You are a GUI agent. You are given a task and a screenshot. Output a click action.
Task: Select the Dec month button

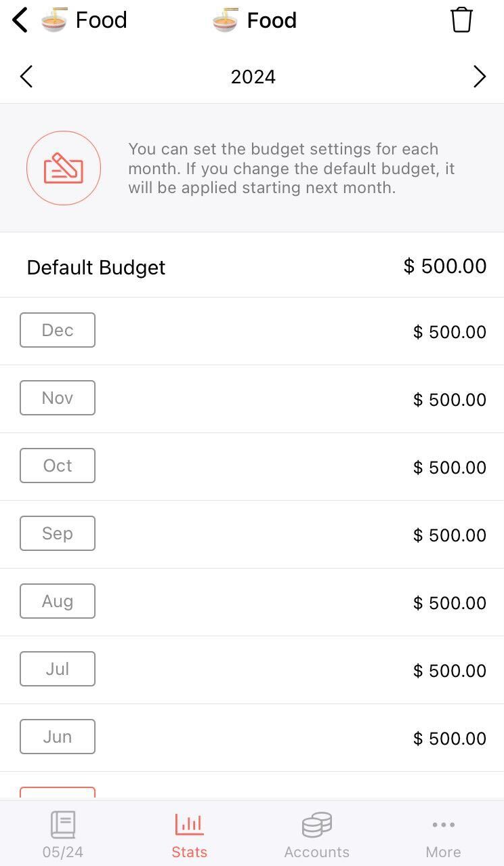click(x=58, y=330)
